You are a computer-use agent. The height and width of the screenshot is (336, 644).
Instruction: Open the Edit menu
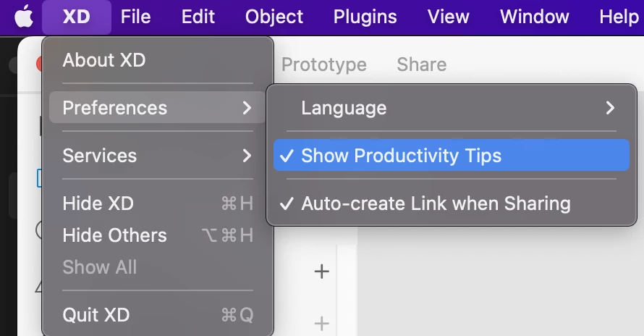[198, 17]
